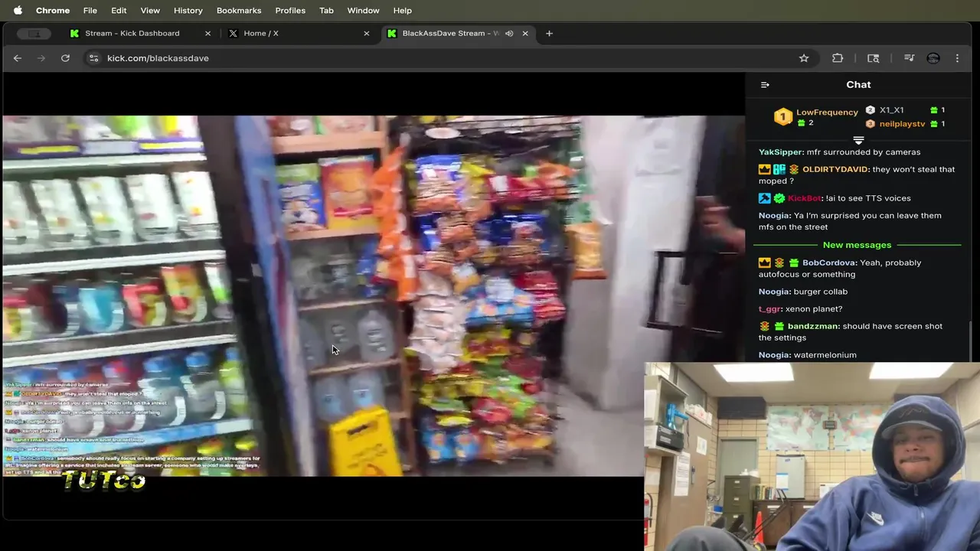Open the media controls icon in the toolbar
The height and width of the screenshot is (551, 980).
tap(909, 58)
